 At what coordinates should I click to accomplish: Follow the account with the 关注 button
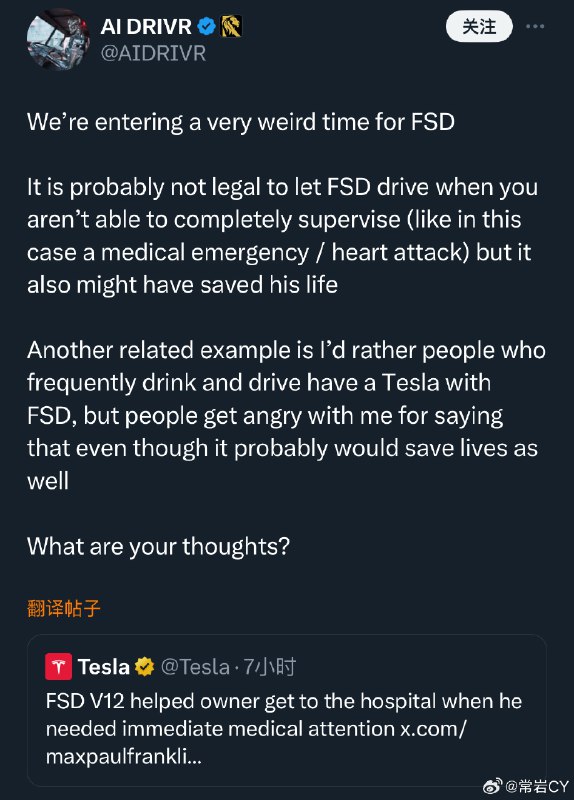click(479, 27)
